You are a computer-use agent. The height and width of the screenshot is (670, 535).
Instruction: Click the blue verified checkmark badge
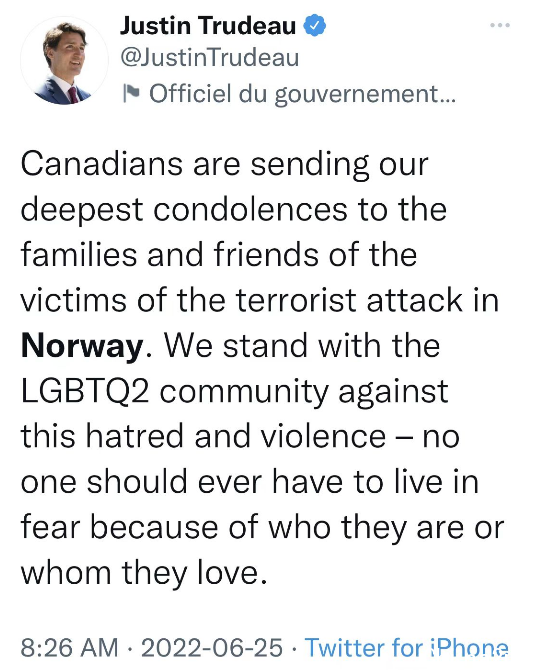[315, 25]
